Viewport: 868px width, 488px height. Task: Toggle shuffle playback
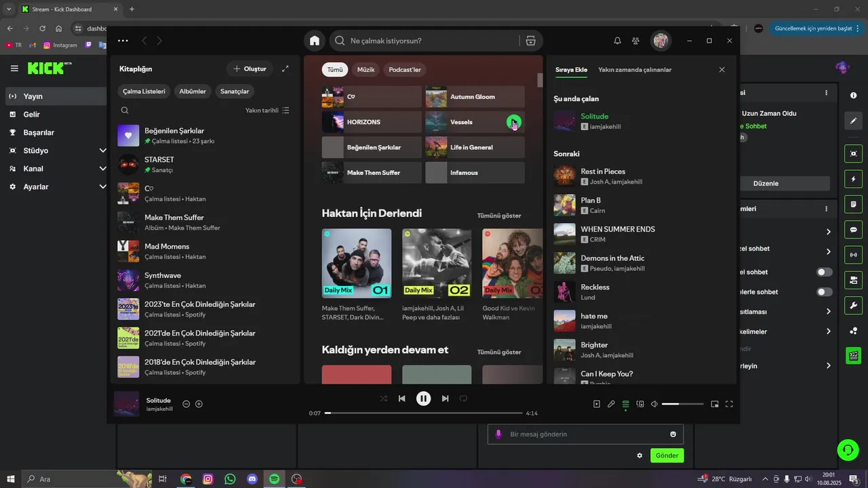point(384,399)
